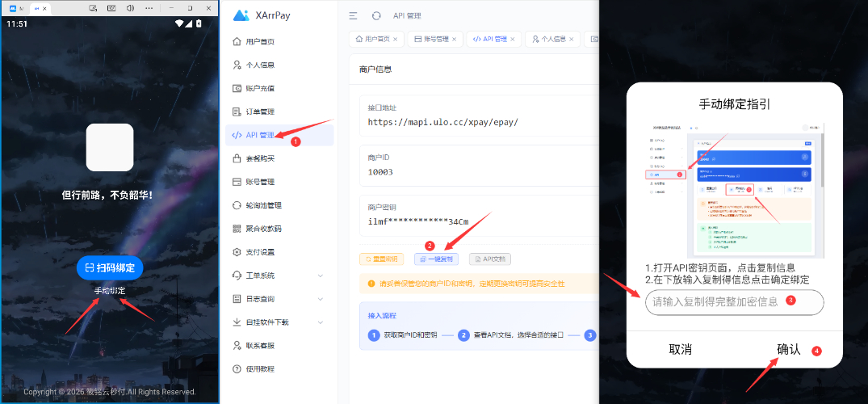Screen dimensions: 868x404
Task: Close the API 管理 tab with its X
Action: pyautogui.click(x=512, y=40)
